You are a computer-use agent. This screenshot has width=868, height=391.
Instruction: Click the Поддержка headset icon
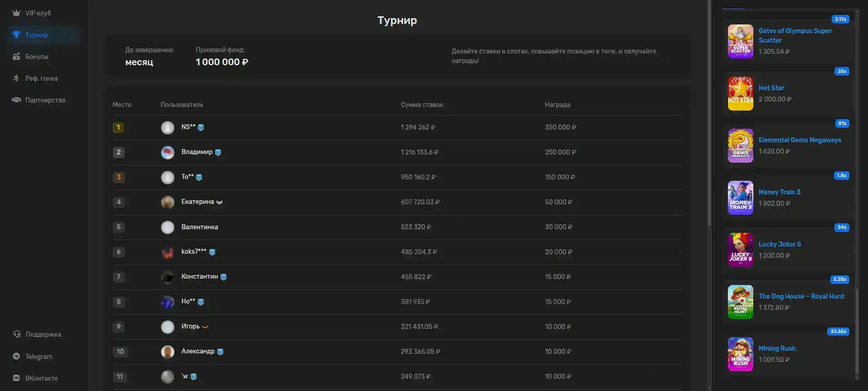point(17,334)
